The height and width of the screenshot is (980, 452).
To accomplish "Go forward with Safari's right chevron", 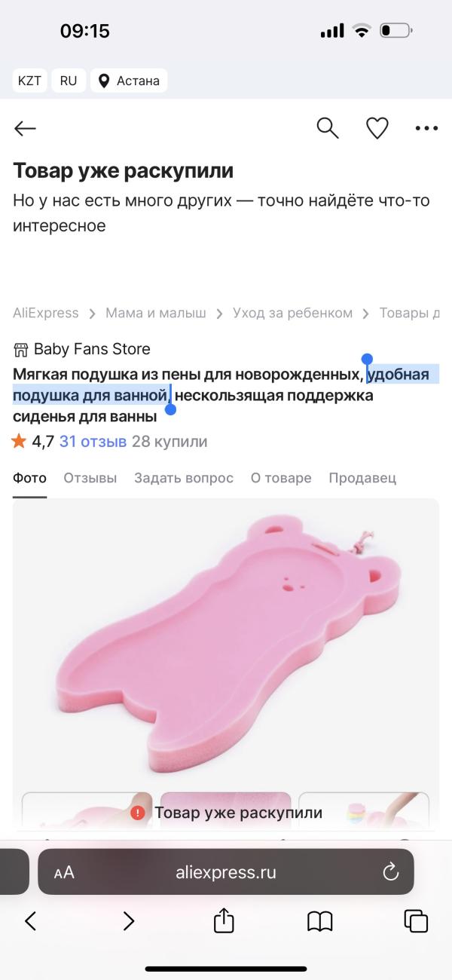I will 128,920.
